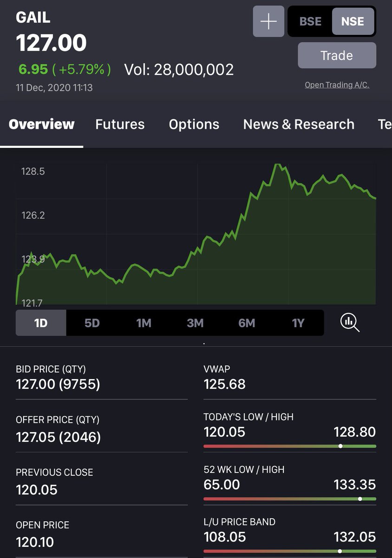Open the Open Trading A/C. link

(337, 85)
